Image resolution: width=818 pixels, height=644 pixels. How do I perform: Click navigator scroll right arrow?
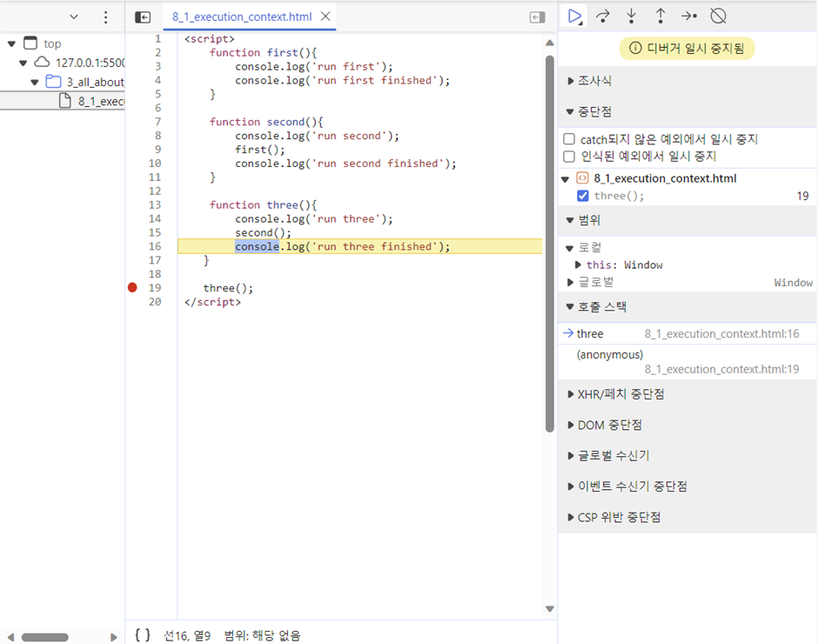[114, 637]
